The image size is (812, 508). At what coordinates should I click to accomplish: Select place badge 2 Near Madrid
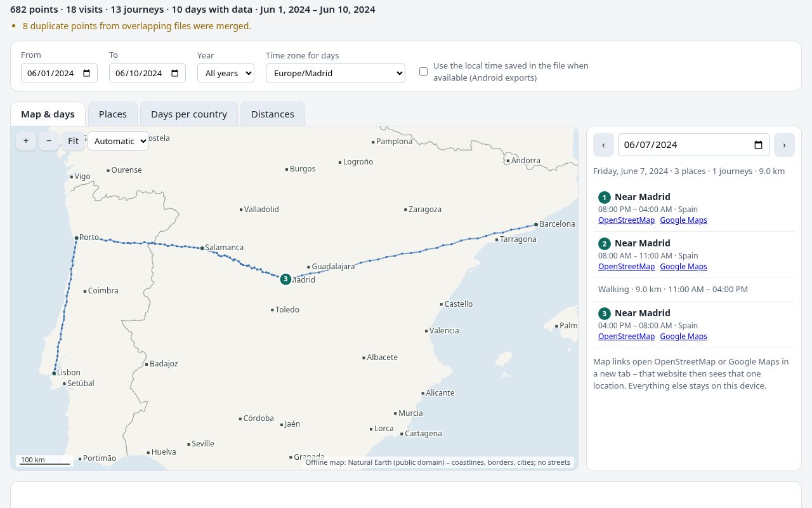tap(605, 244)
